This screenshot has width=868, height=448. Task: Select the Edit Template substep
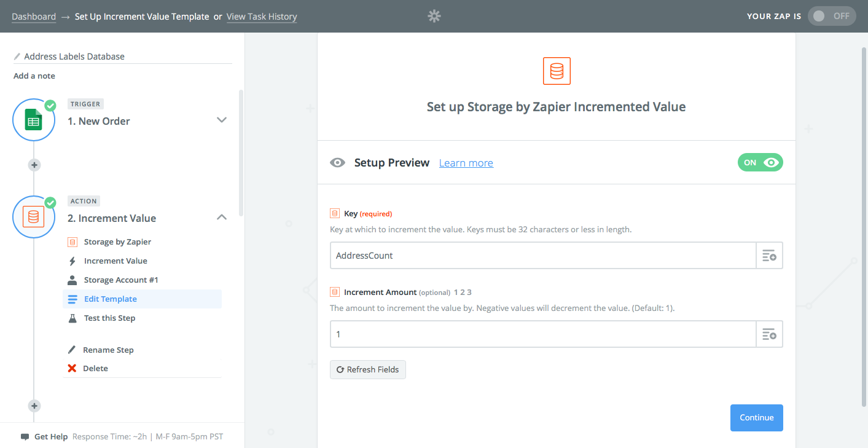click(x=142, y=299)
